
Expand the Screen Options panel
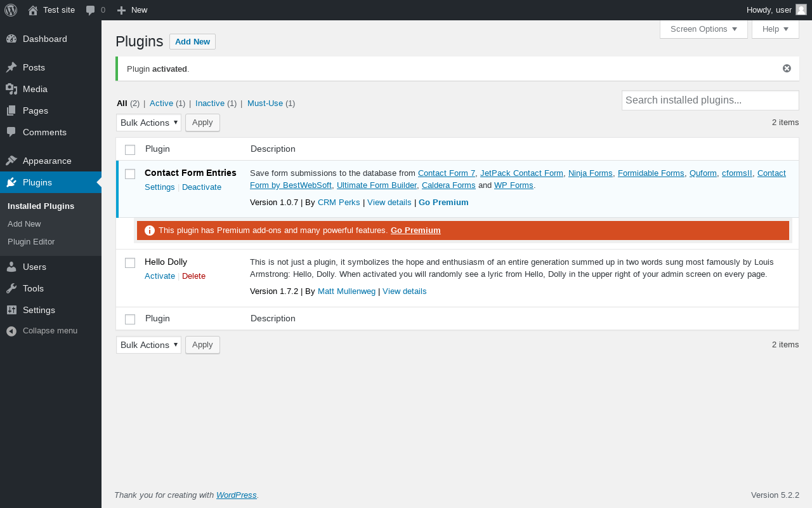pyautogui.click(x=704, y=29)
